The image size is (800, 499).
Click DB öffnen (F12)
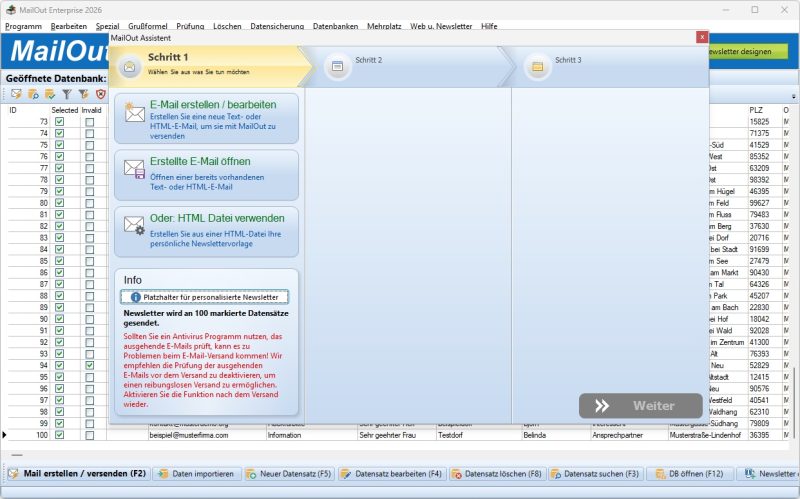point(690,473)
